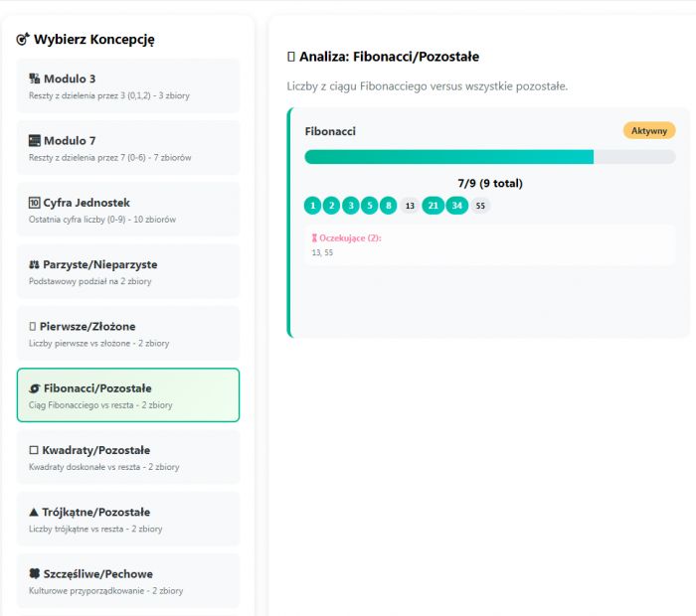Click the Aktywny status badge

pos(649,131)
